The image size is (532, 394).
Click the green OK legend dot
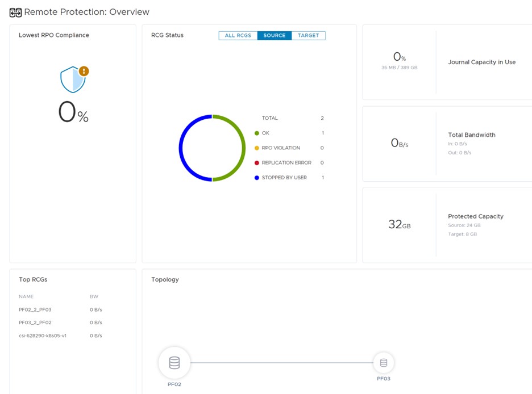257,133
